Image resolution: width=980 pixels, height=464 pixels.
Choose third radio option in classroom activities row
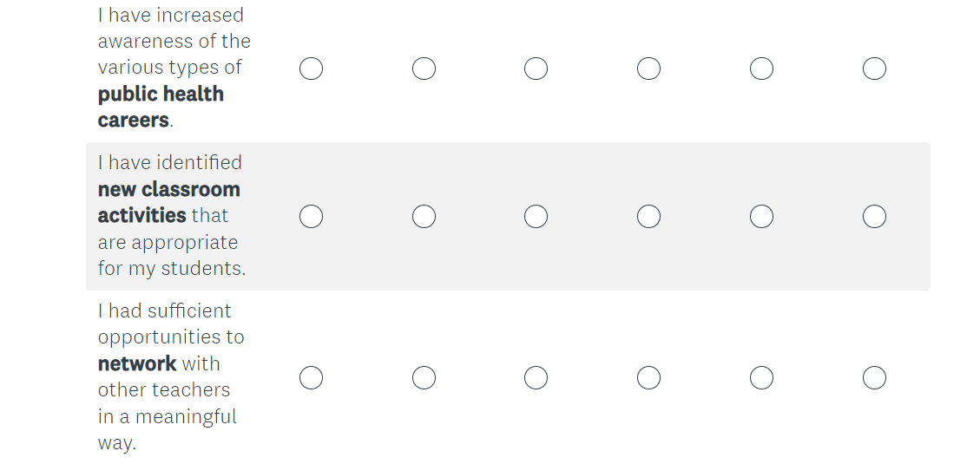pyautogui.click(x=536, y=216)
